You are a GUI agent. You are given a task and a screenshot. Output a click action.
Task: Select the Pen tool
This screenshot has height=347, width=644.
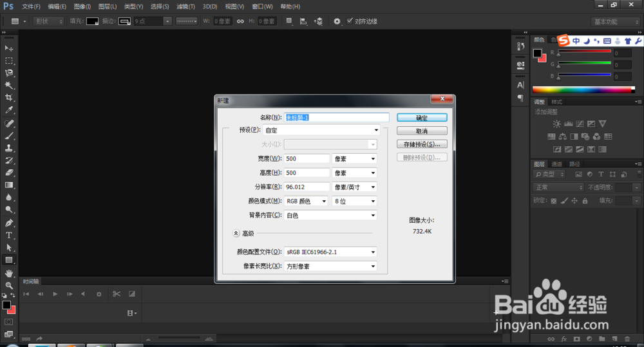coord(8,223)
